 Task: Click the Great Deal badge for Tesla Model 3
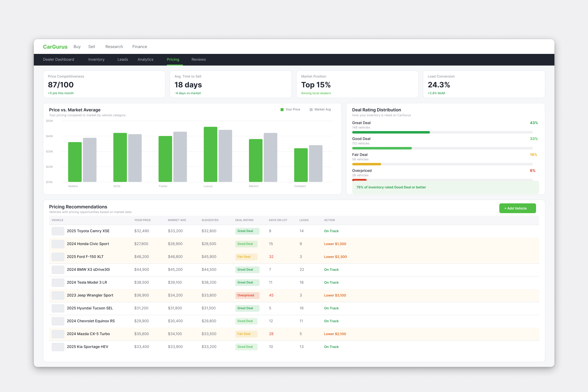pos(247,282)
